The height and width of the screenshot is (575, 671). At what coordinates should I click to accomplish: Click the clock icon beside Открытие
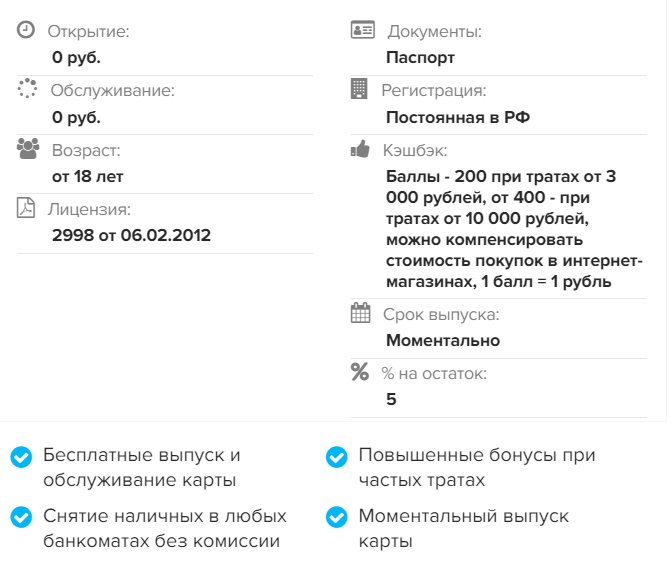coord(27,30)
